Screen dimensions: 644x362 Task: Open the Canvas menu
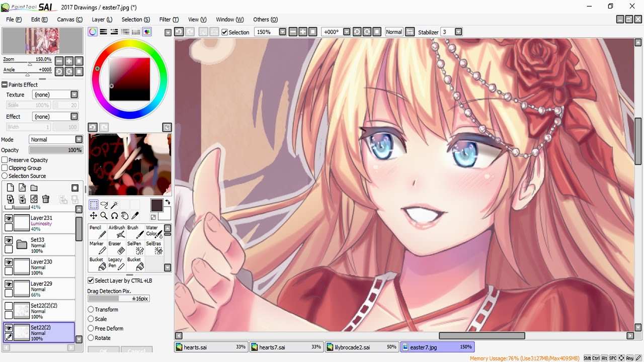pyautogui.click(x=69, y=20)
